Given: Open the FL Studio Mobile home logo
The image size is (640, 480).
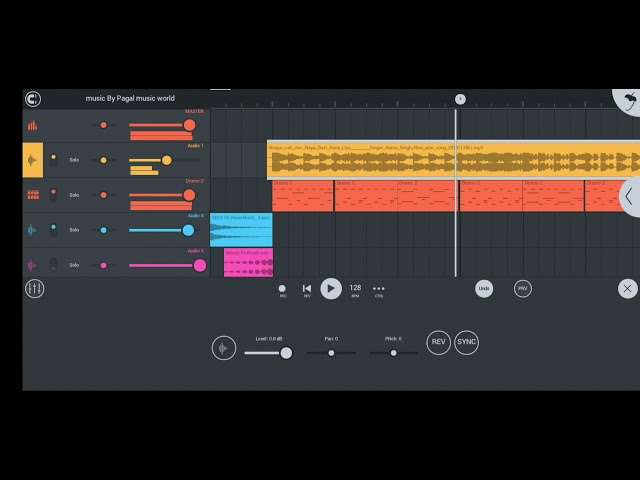Looking at the screenshot, I should tap(33, 99).
